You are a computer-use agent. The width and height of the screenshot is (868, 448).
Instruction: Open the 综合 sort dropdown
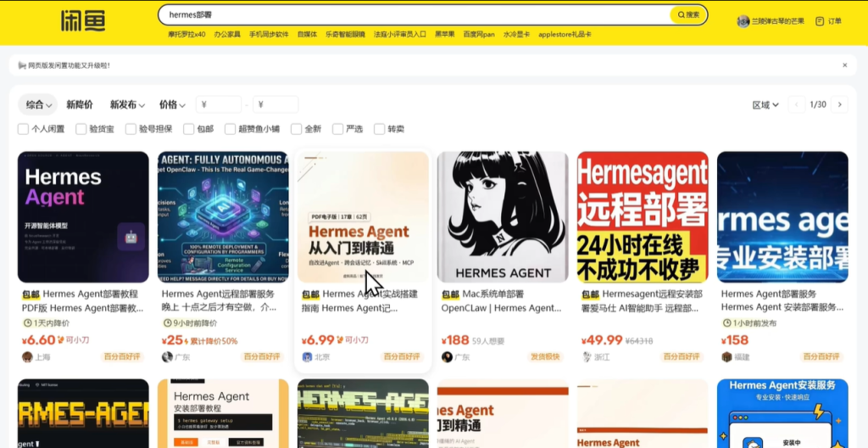(38, 105)
